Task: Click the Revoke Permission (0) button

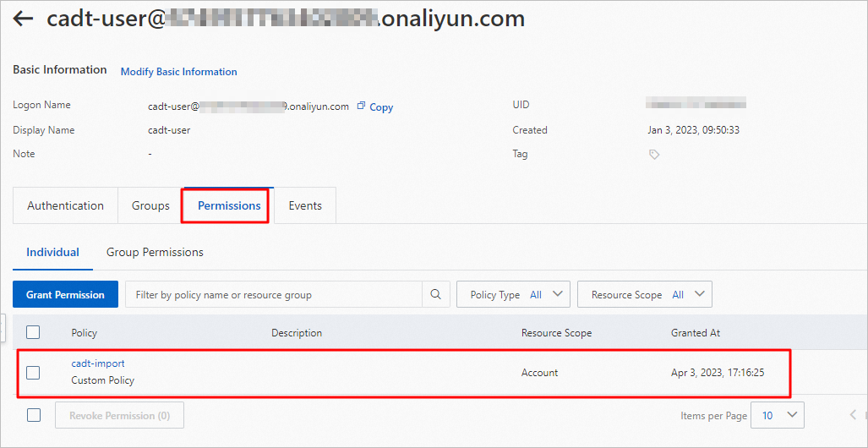Action: click(x=119, y=415)
